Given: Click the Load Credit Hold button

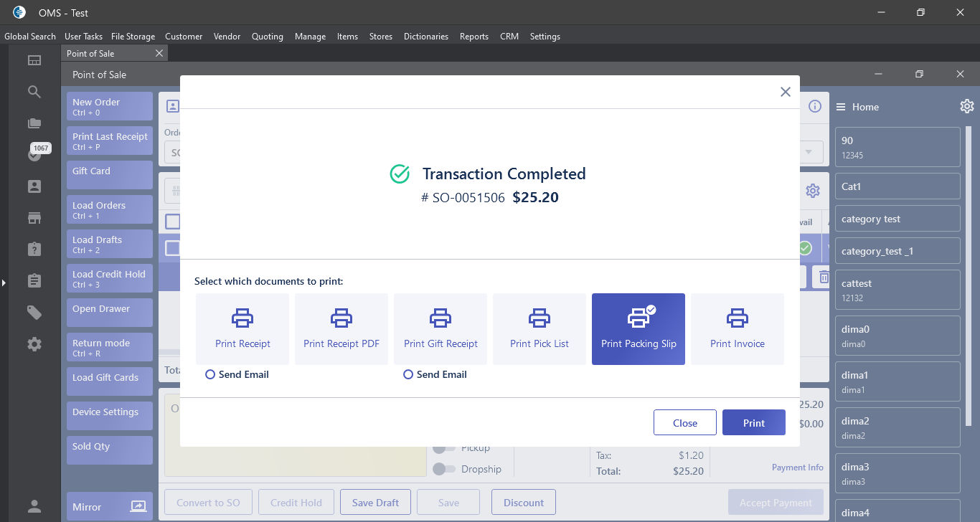Looking at the screenshot, I should tap(110, 278).
